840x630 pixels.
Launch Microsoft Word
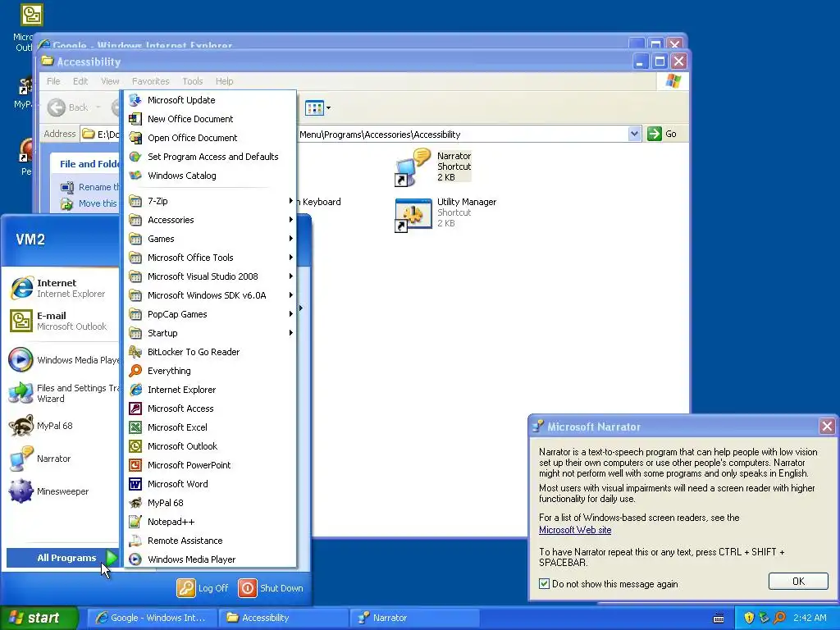click(210, 484)
